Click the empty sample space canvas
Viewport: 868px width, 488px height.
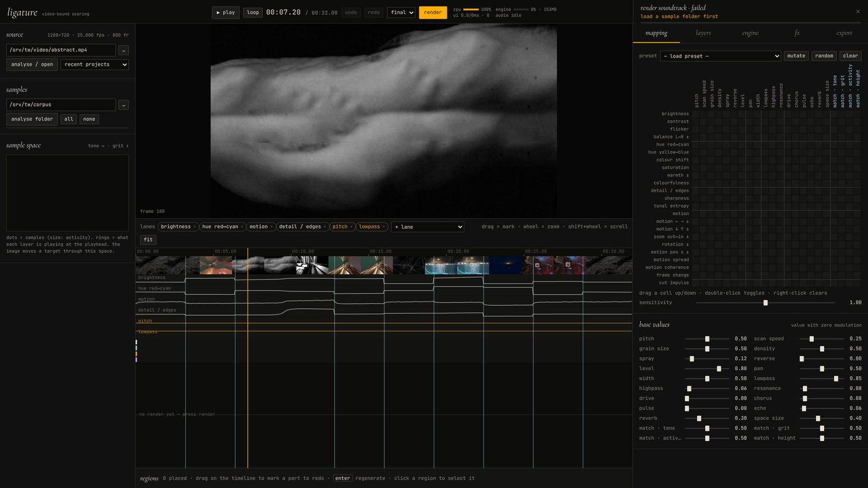click(x=68, y=193)
